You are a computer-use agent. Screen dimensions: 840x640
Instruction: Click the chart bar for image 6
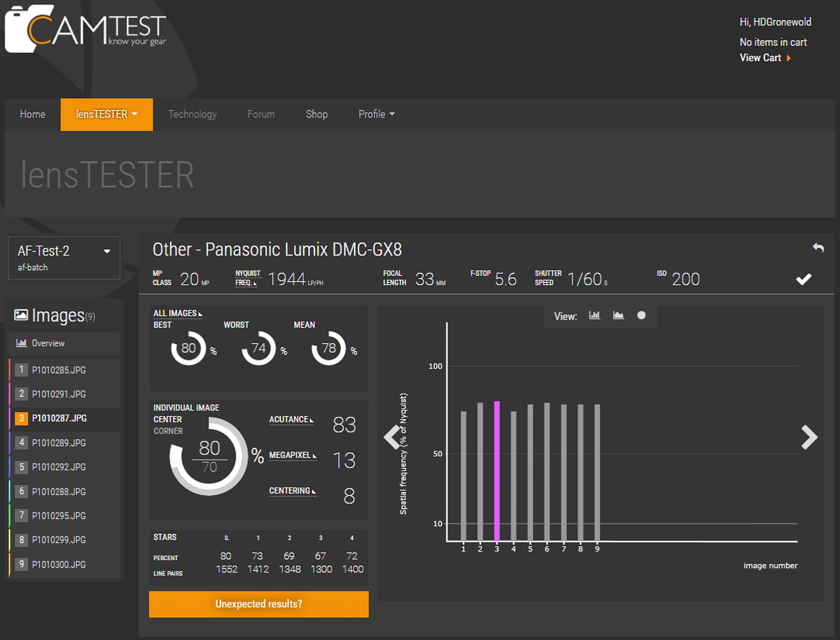tap(547, 472)
